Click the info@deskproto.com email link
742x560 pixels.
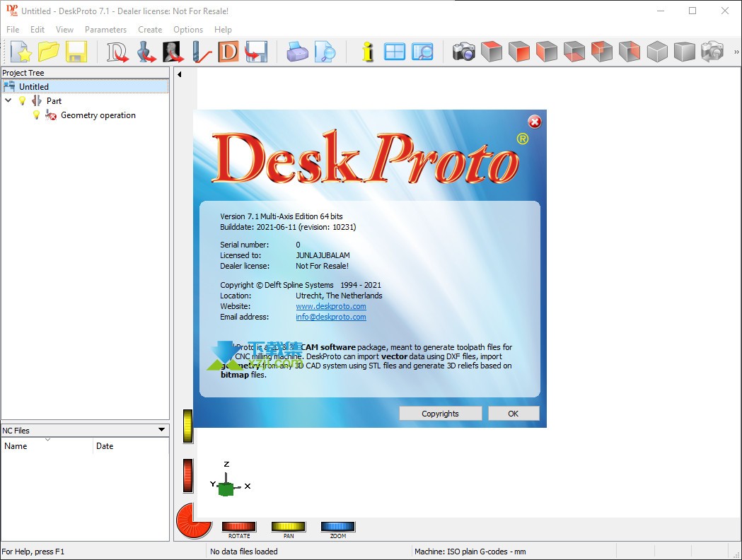[331, 317]
